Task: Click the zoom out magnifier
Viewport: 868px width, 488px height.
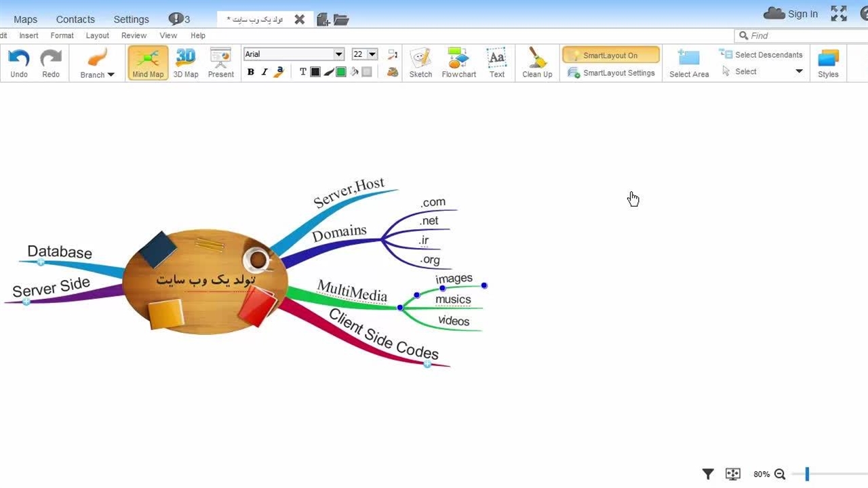Action: pyautogui.click(x=780, y=474)
